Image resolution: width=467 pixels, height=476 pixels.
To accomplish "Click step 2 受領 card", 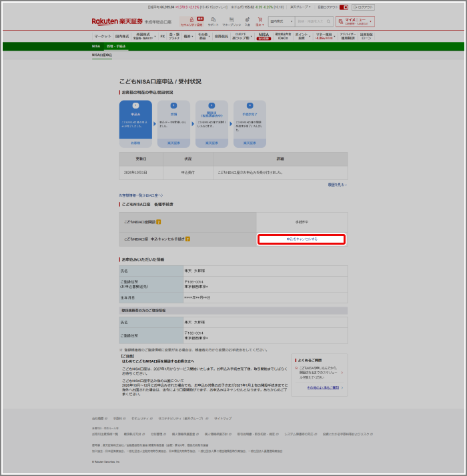I will point(173,124).
